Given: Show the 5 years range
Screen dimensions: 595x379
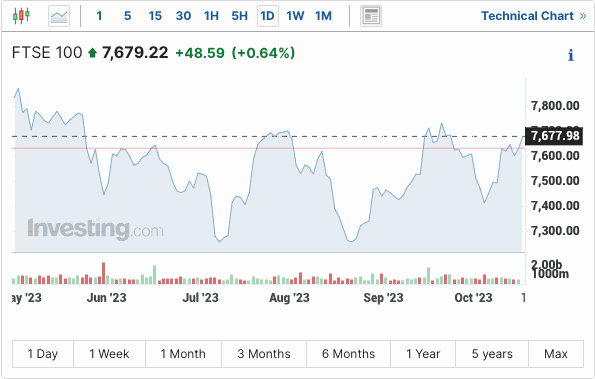Looking at the screenshot, I should [x=492, y=354].
